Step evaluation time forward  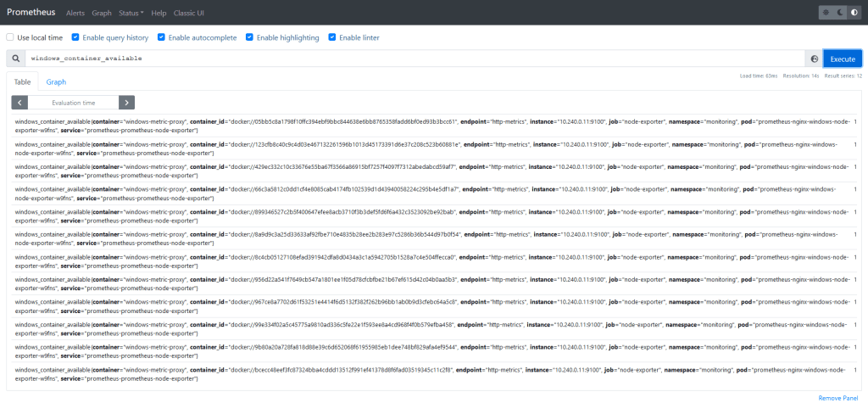click(126, 103)
